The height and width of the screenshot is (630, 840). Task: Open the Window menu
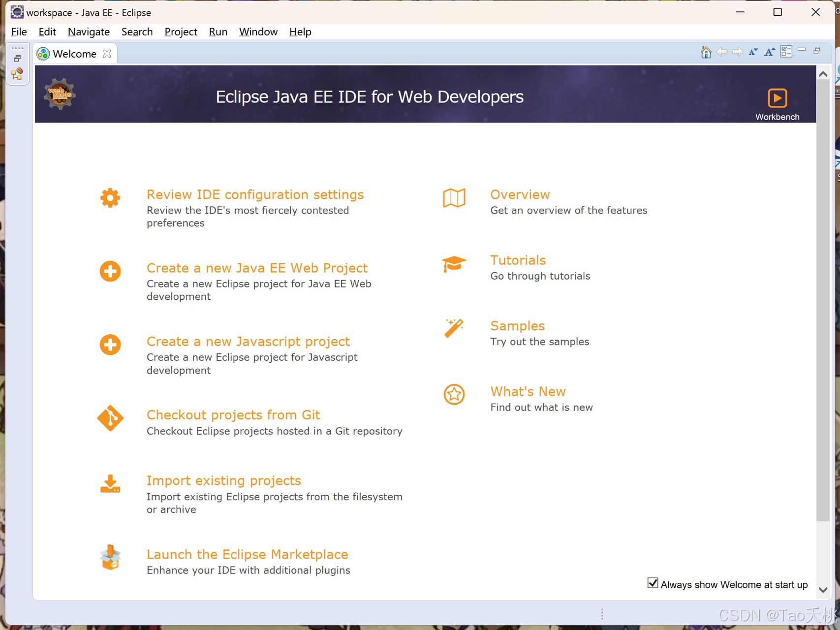pos(258,32)
